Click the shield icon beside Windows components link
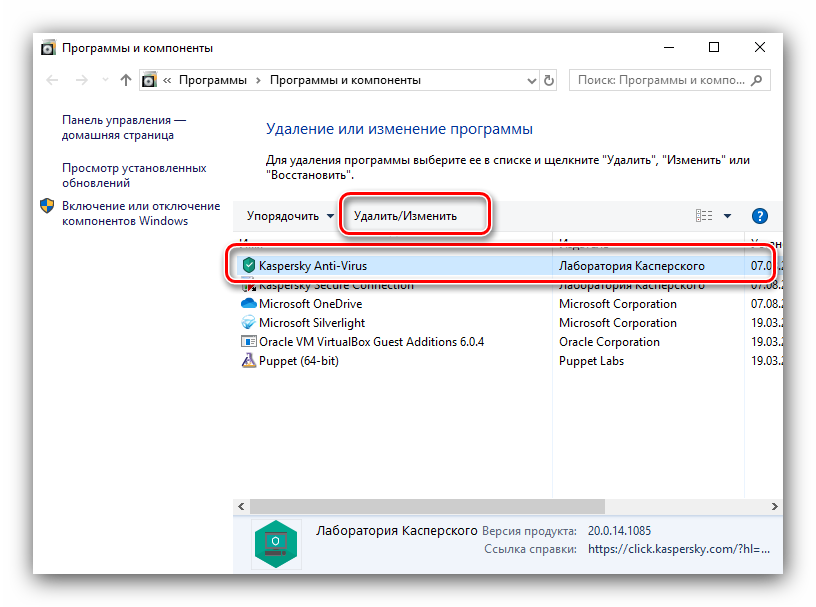 point(47,206)
